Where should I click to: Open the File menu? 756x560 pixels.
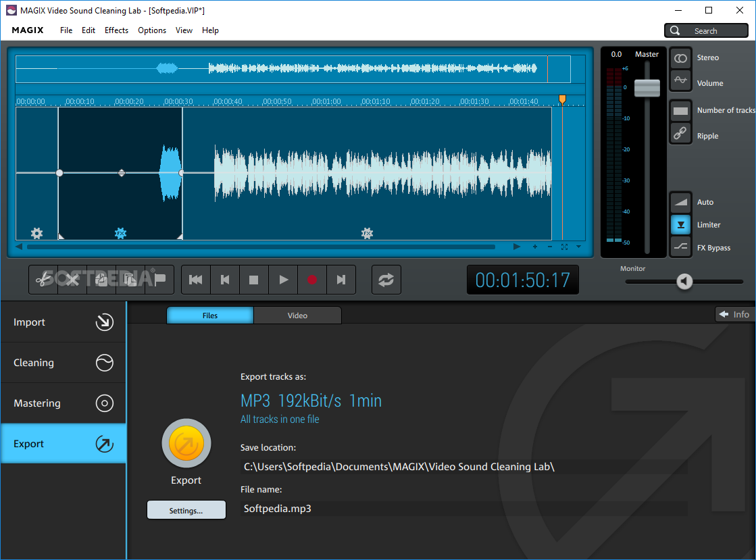pos(66,30)
